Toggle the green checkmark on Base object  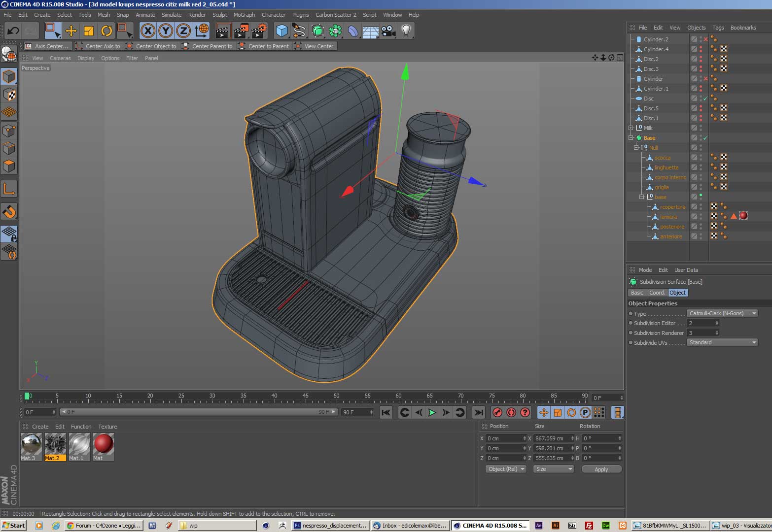point(705,138)
